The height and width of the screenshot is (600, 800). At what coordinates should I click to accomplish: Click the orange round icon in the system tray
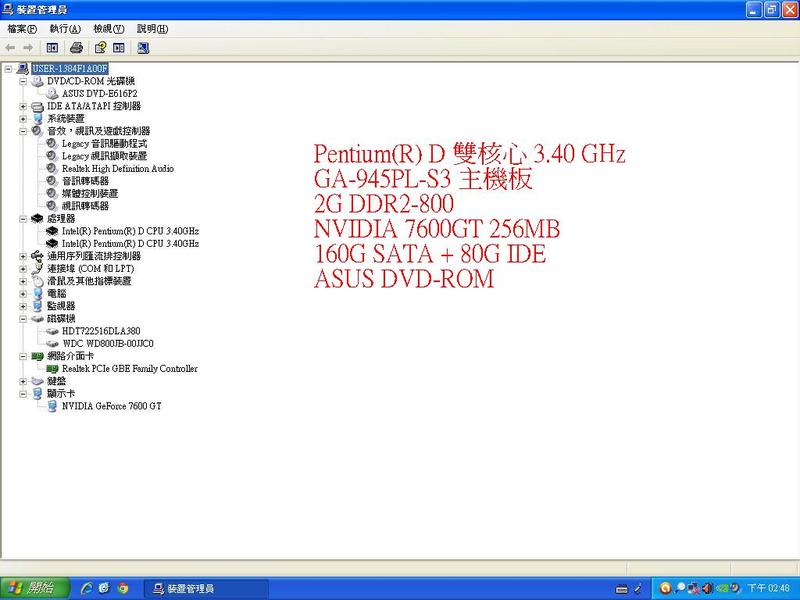tap(665, 588)
